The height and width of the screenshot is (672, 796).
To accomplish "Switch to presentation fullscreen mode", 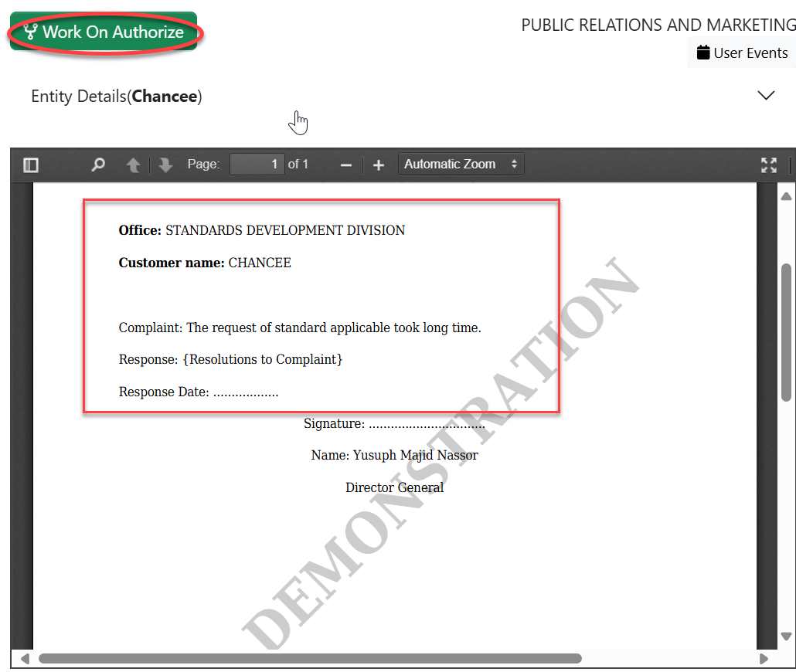I will click(x=768, y=165).
